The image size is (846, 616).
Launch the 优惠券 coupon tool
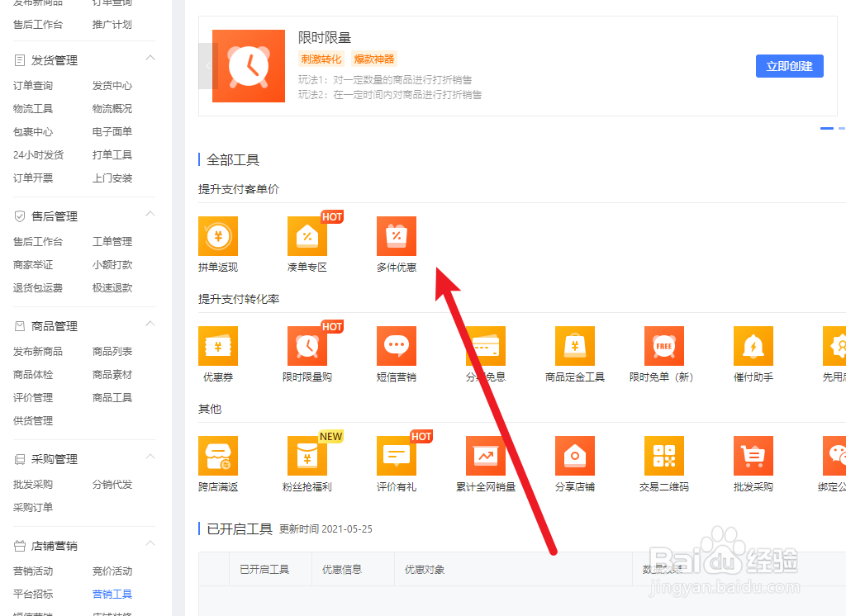point(217,344)
